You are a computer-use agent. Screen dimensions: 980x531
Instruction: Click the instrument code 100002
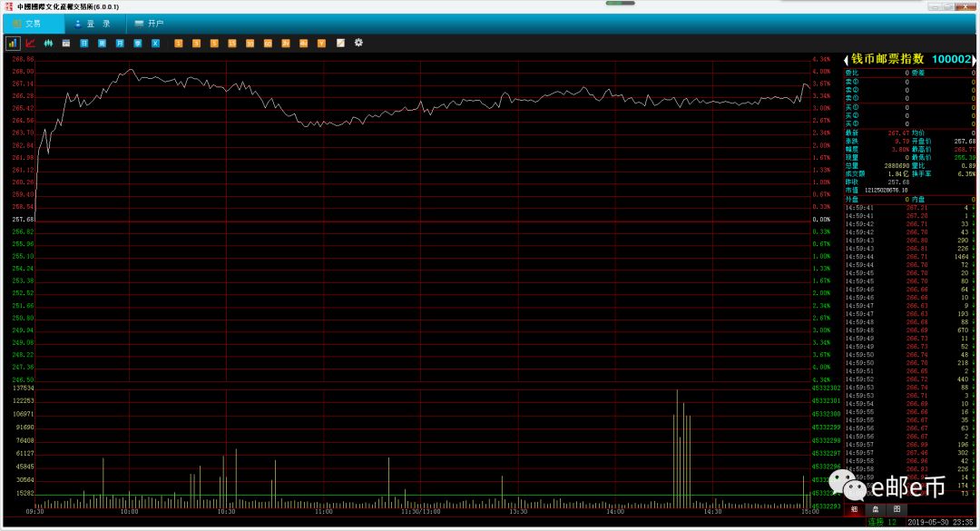951,59
